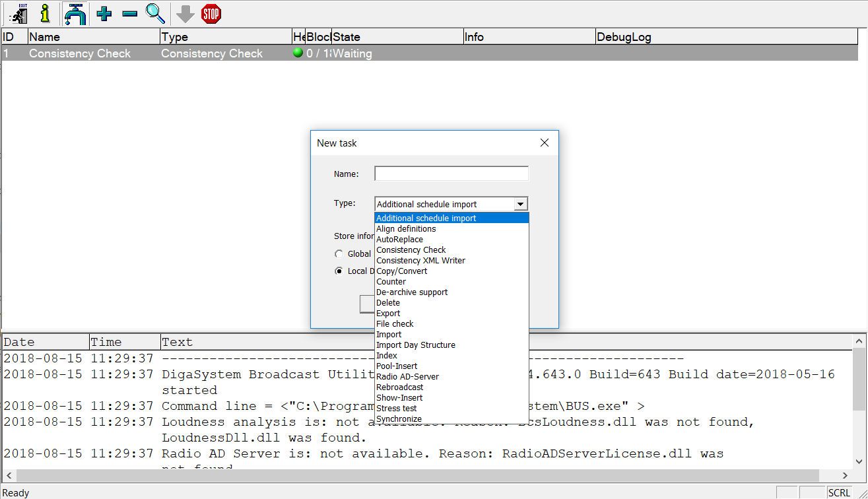Open the yellow info icon
The image size is (868, 499).
tap(45, 13)
